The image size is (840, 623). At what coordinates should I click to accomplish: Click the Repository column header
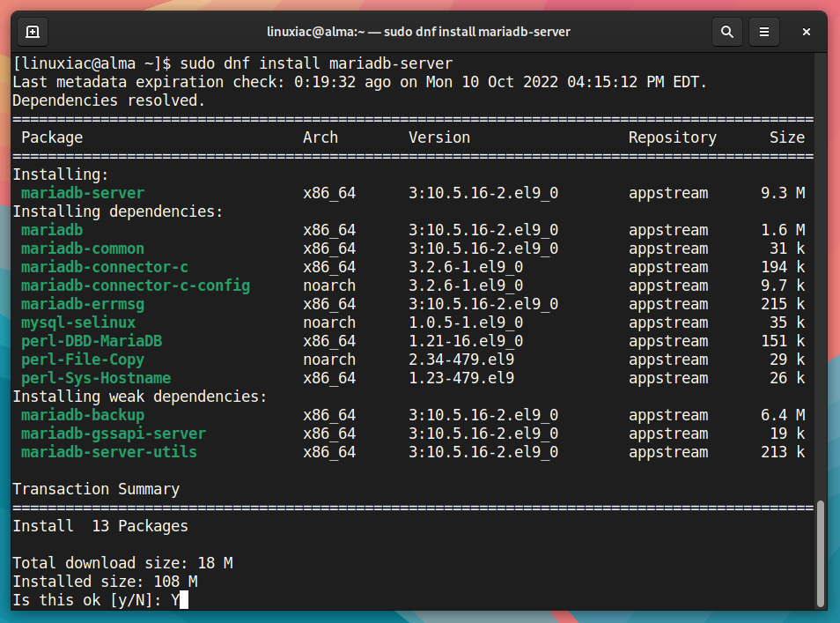point(673,137)
